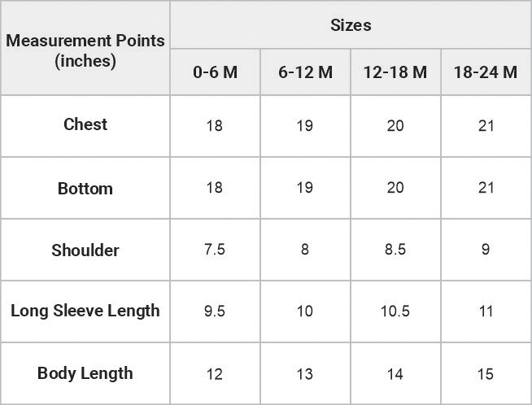The image size is (532, 405).
Task: Select Body Length value 12
Action: [215, 374]
